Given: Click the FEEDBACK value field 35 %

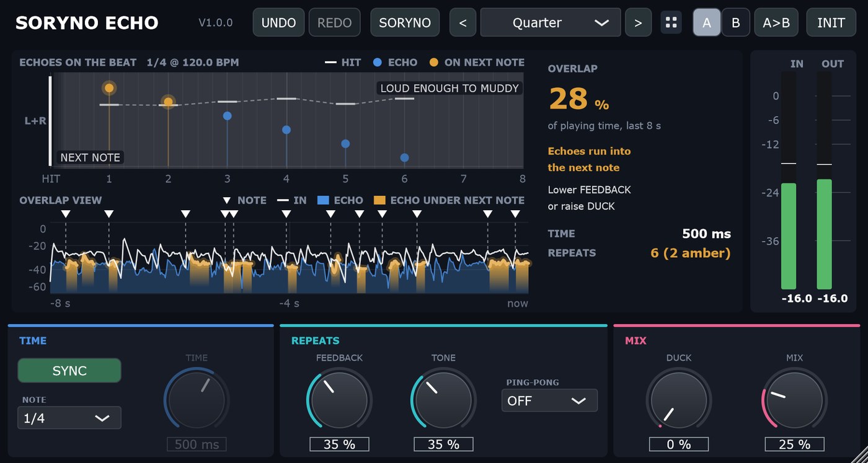Looking at the screenshot, I should 339,444.
